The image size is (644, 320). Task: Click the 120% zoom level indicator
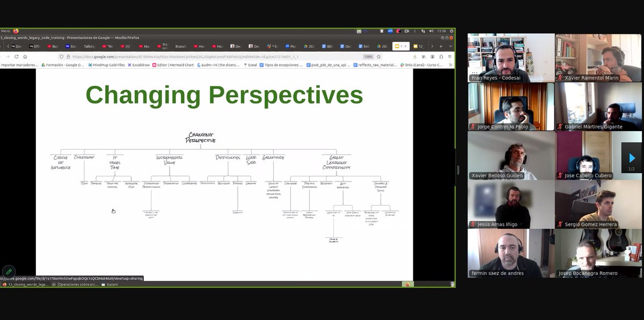368,56
